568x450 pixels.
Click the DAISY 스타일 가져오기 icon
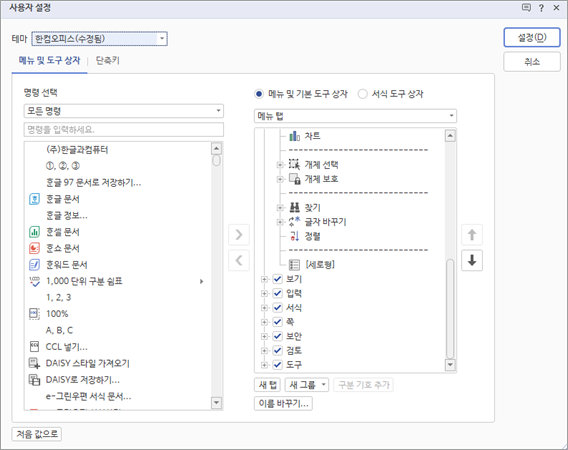click(34, 363)
